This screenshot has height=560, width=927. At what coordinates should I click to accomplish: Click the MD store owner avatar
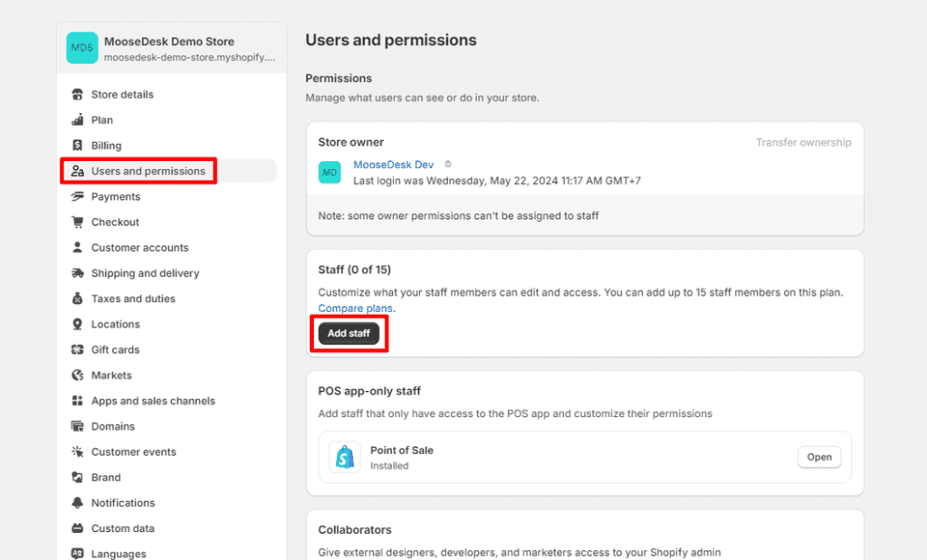point(330,173)
